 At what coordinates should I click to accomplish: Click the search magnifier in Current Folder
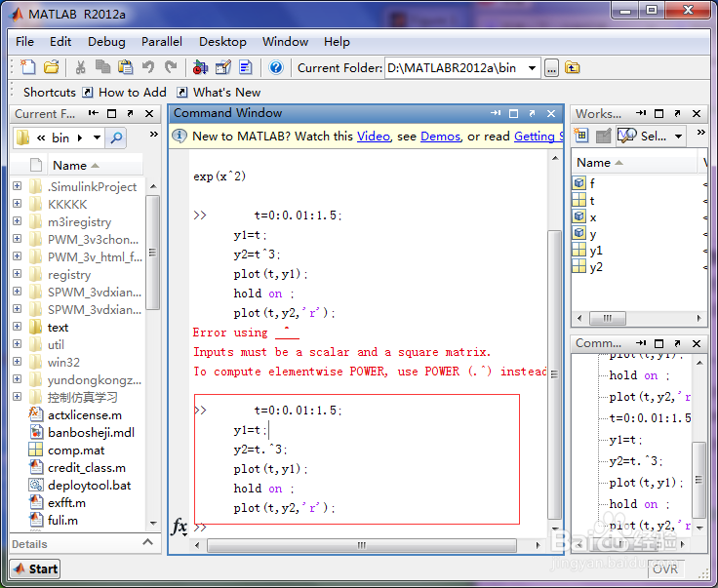[116, 137]
